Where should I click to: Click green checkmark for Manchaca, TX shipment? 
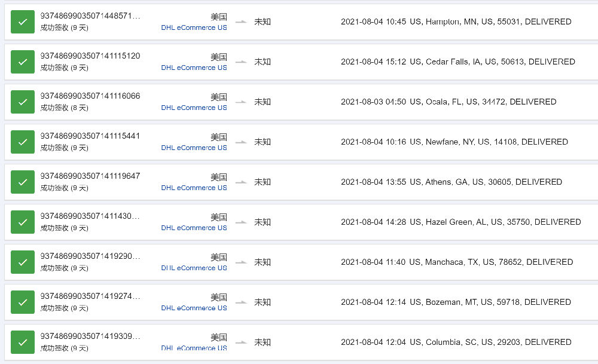click(23, 262)
